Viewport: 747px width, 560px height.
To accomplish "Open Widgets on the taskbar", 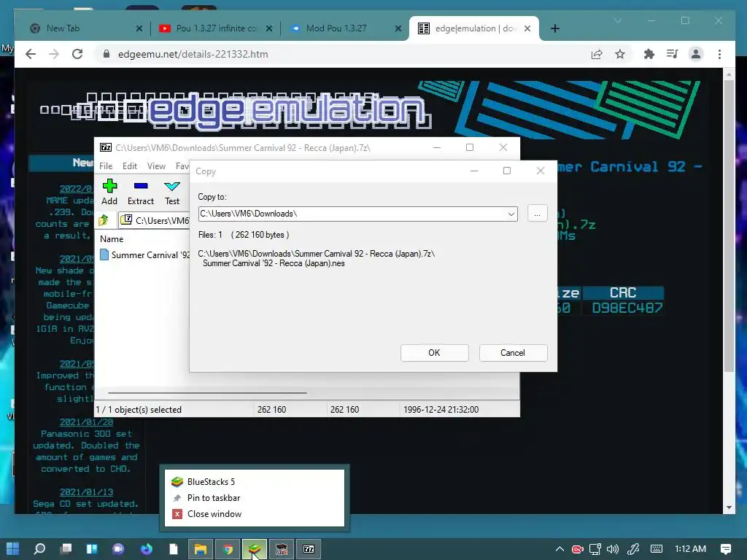I will coord(92,549).
